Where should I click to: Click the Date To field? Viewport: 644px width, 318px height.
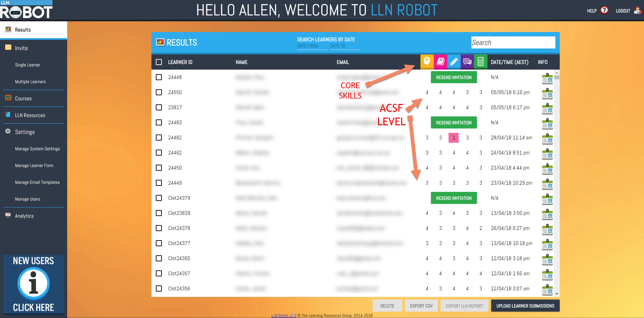pos(345,46)
